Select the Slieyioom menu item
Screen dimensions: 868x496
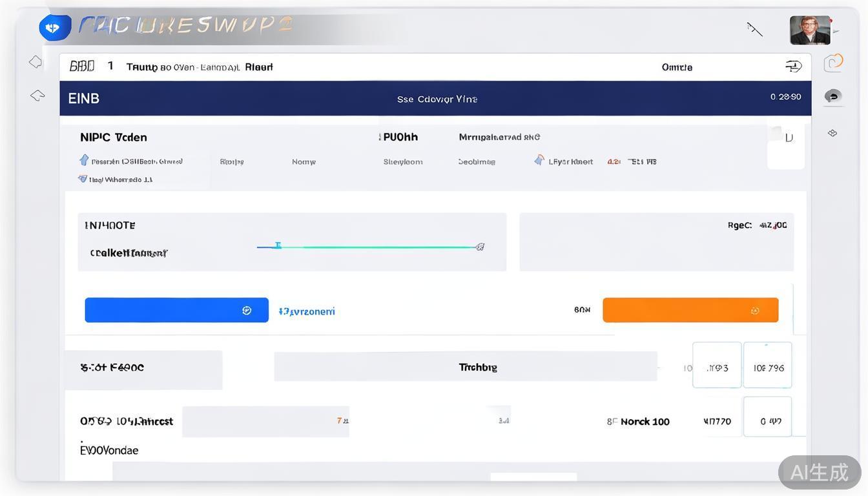(403, 161)
